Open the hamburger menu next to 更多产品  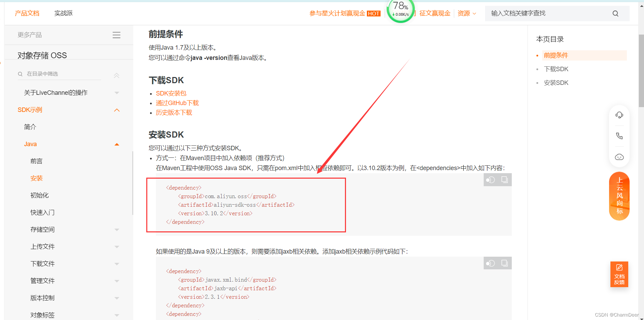[116, 35]
